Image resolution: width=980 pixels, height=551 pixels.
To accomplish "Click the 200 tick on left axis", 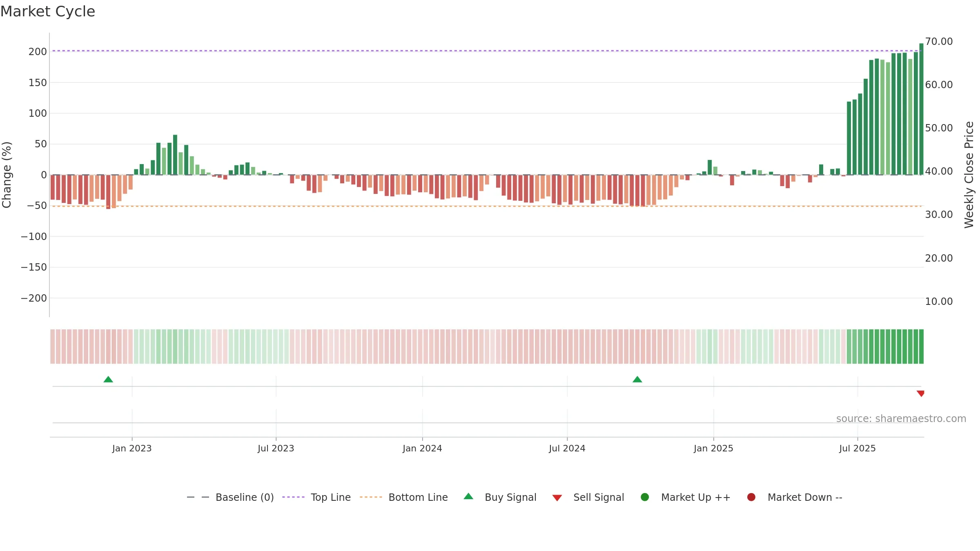I will point(38,52).
